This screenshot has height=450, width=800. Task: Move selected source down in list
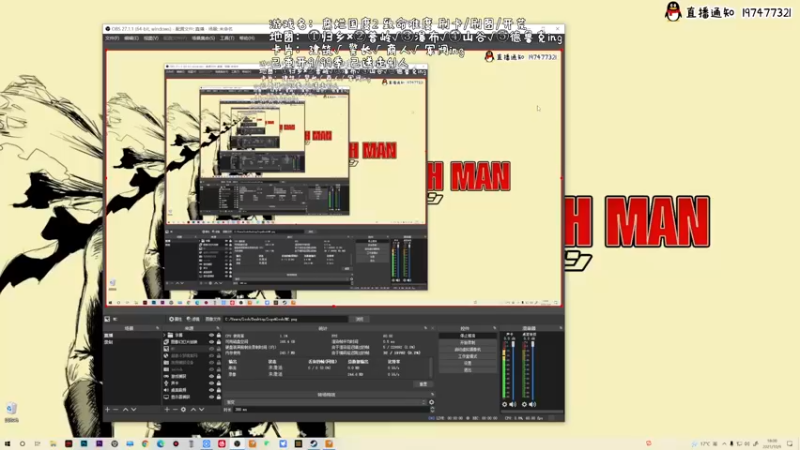202,410
